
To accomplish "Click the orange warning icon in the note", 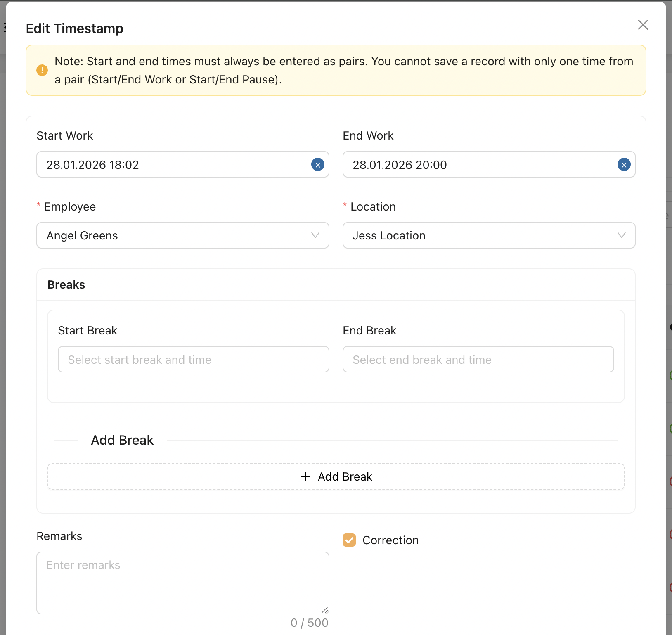I will (42, 70).
